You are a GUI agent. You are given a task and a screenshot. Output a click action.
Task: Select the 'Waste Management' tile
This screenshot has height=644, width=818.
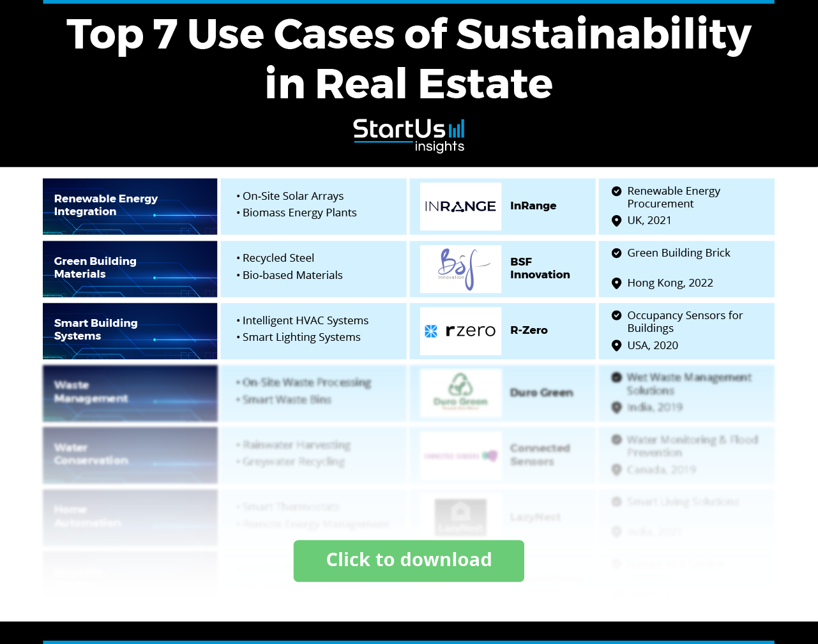click(x=130, y=393)
